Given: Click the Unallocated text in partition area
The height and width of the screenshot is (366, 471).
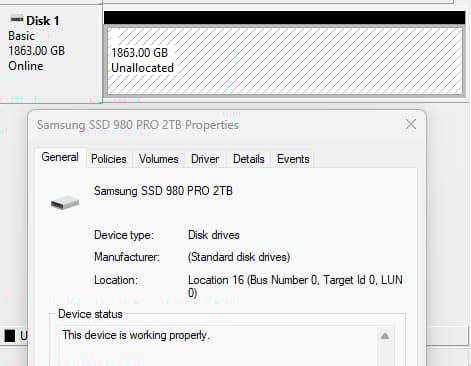Looking at the screenshot, I should click(x=142, y=68).
